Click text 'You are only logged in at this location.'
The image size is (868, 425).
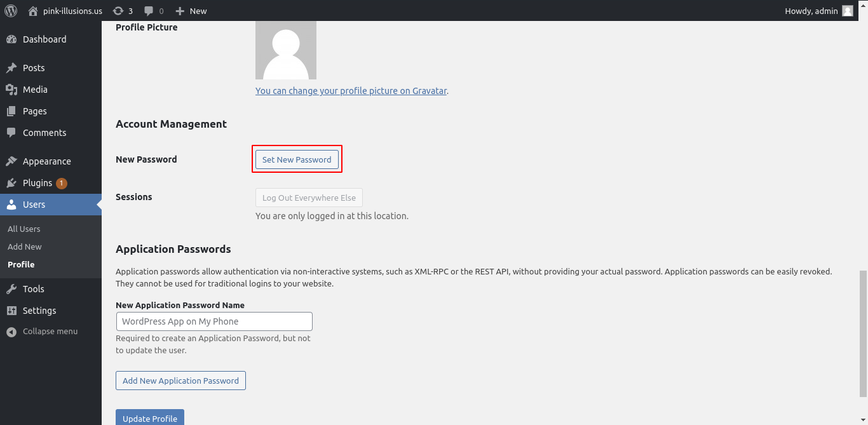pos(332,216)
